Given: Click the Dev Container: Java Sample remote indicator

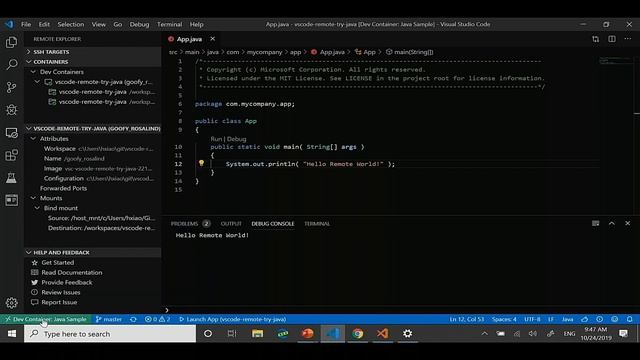Looking at the screenshot, I should [x=46, y=319].
